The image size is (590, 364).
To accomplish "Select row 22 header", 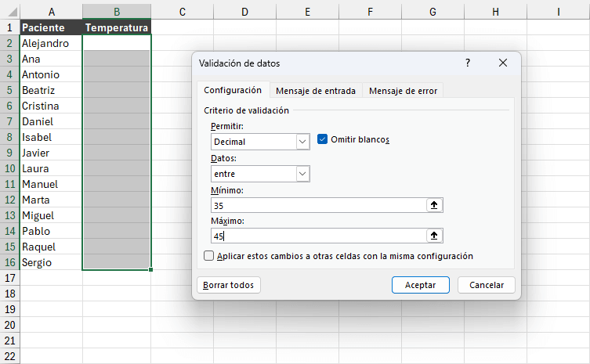I will click(9, 356).
